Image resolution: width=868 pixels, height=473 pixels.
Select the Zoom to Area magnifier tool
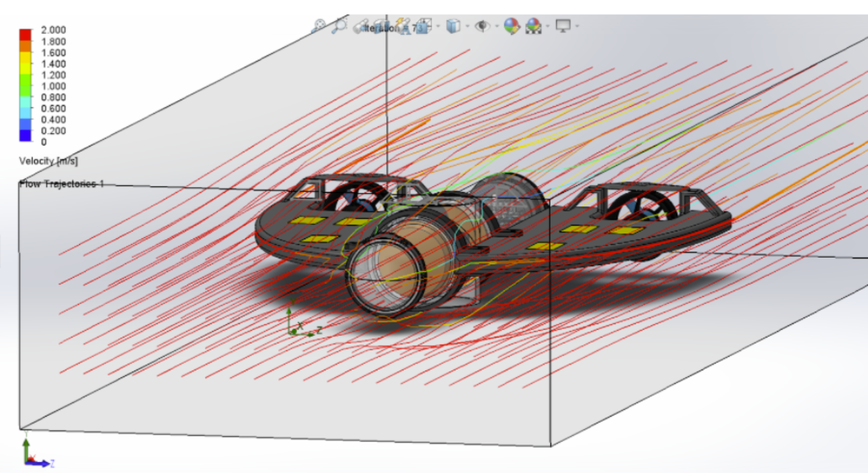(339, 26)
